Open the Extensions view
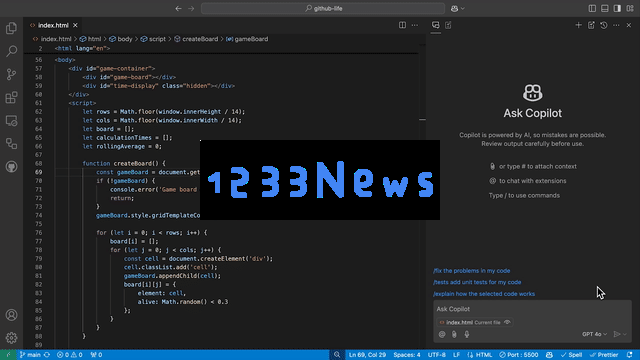Viewport: 640px width, 360px height. click(11, 98)
